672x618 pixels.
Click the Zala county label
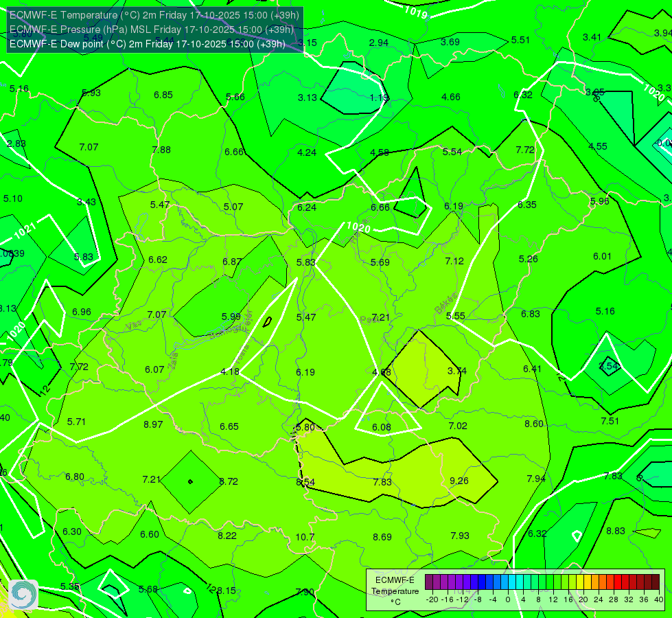pos(173,361)
